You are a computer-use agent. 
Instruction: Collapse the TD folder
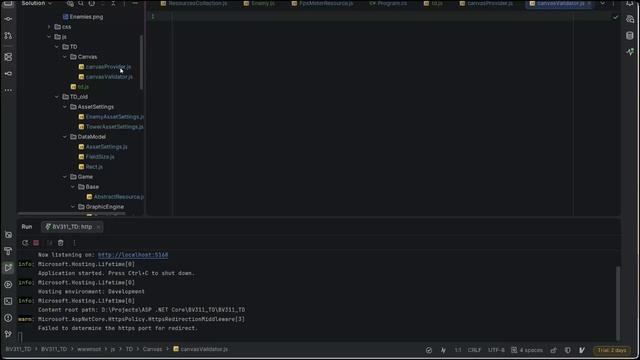(57, 47)
